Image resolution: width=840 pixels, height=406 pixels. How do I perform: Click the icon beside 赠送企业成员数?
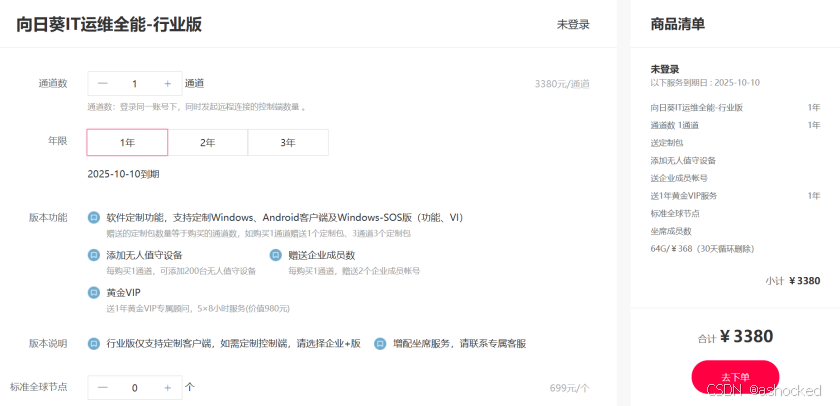(x=275, y=255)
